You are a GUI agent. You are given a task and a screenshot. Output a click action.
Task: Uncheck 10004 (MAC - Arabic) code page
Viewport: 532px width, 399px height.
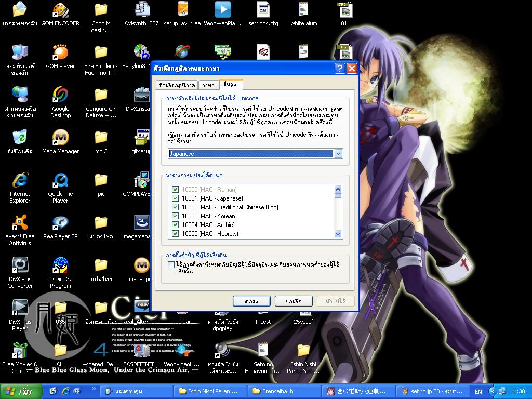click(175, 224)
